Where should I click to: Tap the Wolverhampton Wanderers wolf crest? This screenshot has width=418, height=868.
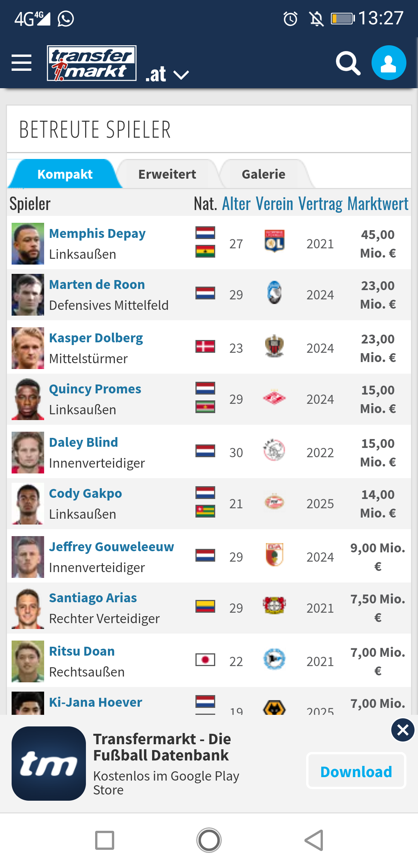(x=274, y=708)
